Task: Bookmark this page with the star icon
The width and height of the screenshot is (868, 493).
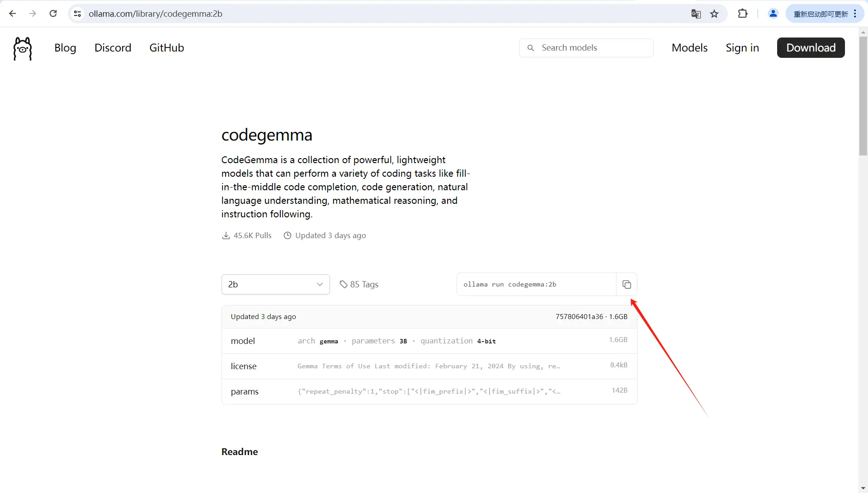Action: click(714, 14)
